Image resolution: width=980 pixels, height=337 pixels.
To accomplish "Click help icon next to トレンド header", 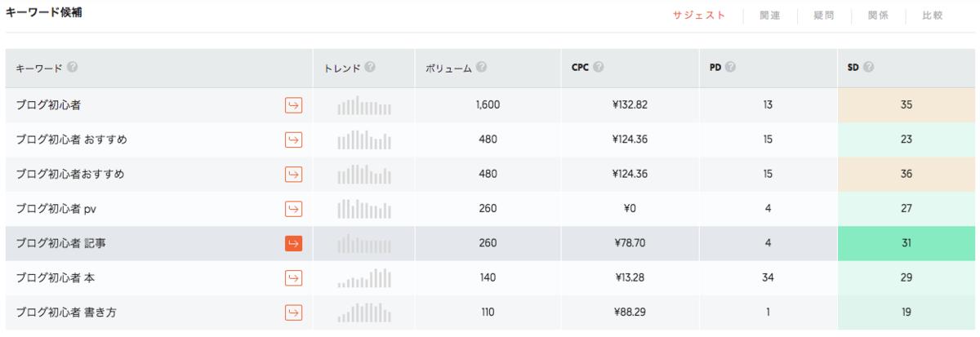I will (370, 68).
